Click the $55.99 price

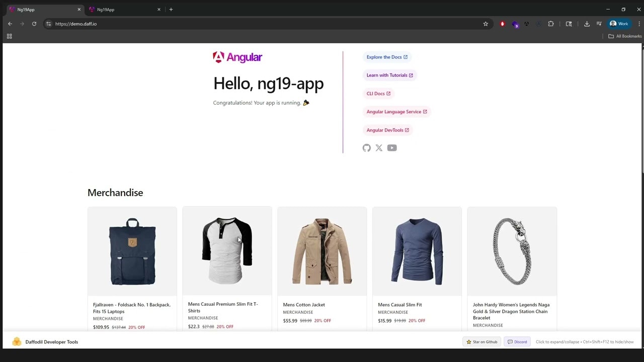[290, 321]
